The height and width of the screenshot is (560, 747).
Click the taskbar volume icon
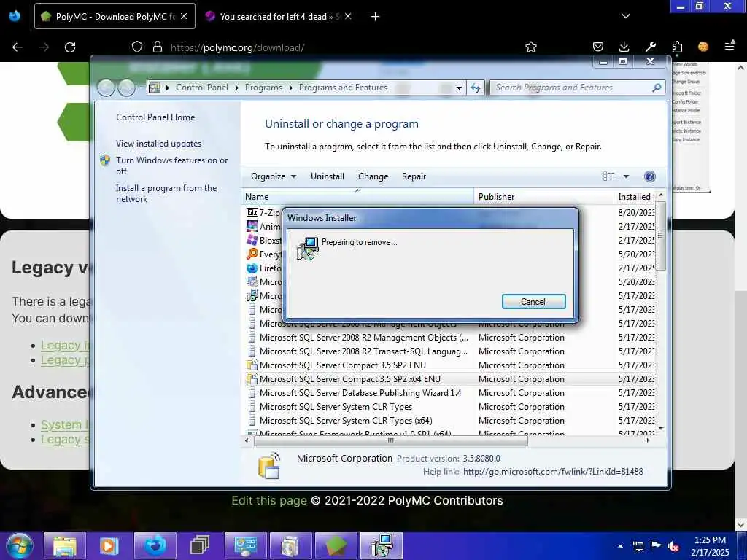[x=673, y=546]
